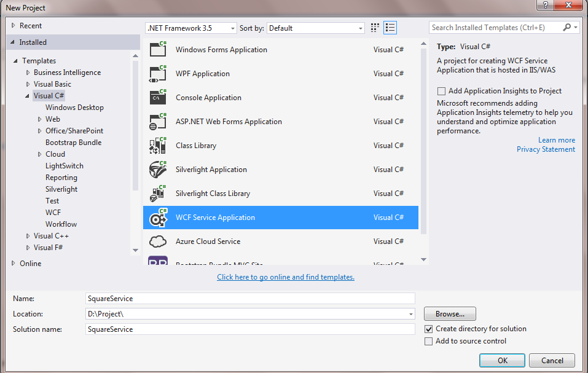Open the Learn more link

pos(557,140)
